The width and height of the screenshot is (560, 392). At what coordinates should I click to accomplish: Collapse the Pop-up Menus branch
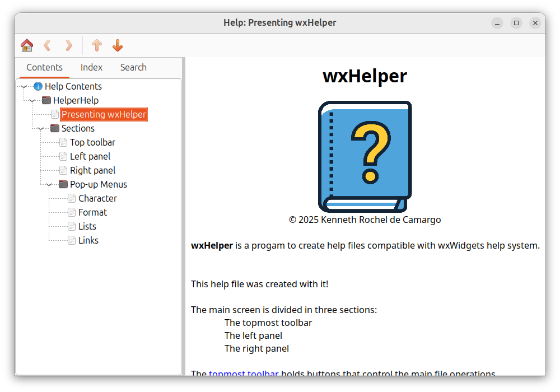tap(49, 185)
